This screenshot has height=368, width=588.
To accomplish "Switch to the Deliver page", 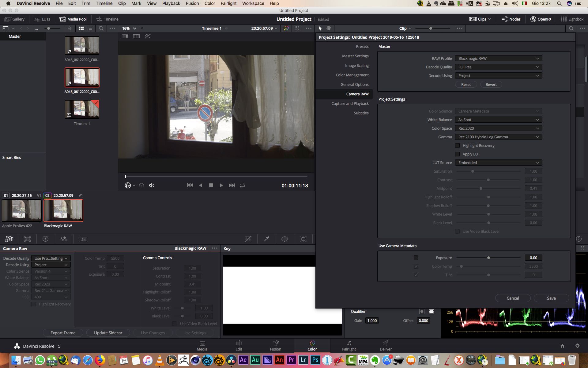I will tap(386, 346).
